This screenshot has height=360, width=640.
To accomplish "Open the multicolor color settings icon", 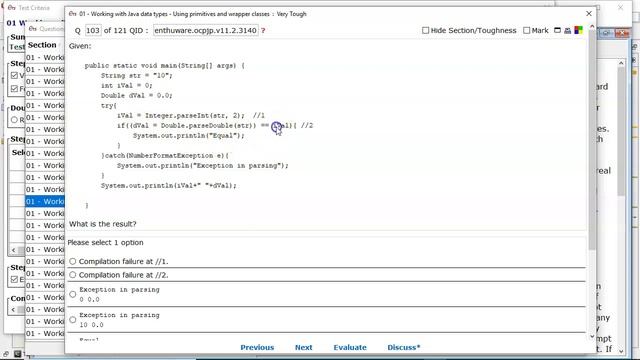I will (578, 30).
